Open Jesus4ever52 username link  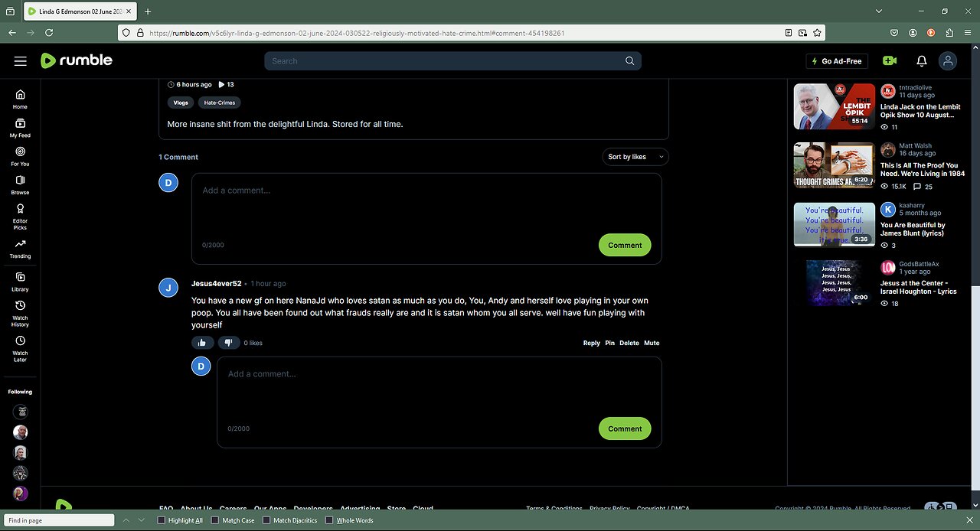coord(216,283)
